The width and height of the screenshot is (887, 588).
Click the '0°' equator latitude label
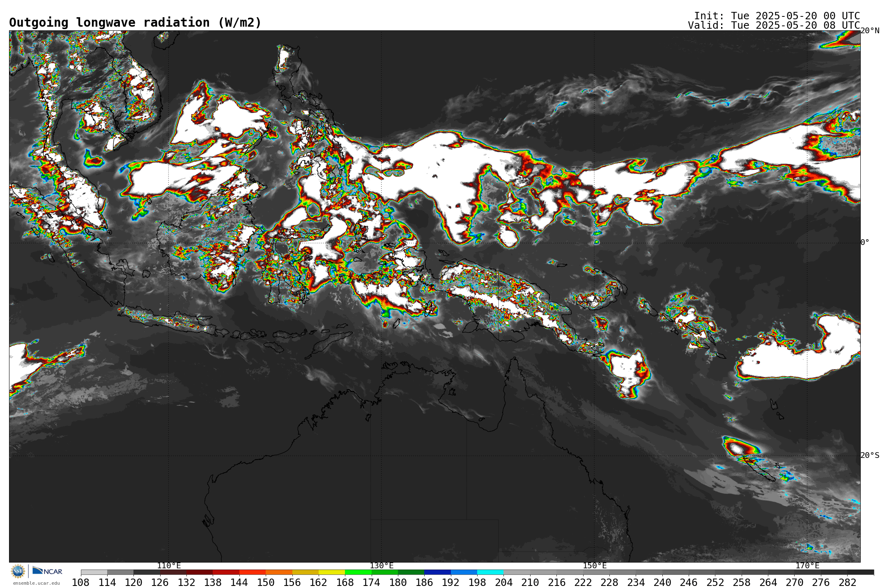(x=865, y=243)
